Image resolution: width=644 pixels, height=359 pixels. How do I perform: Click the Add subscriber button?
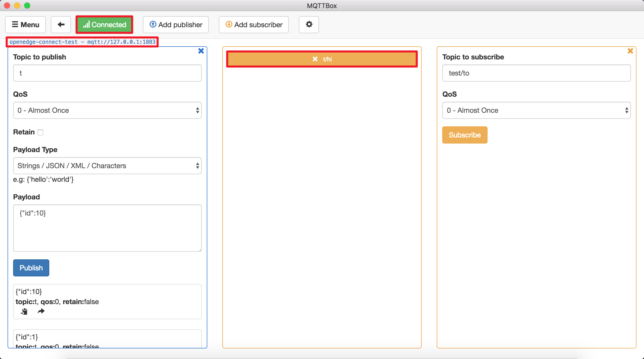tap(254, 25)
